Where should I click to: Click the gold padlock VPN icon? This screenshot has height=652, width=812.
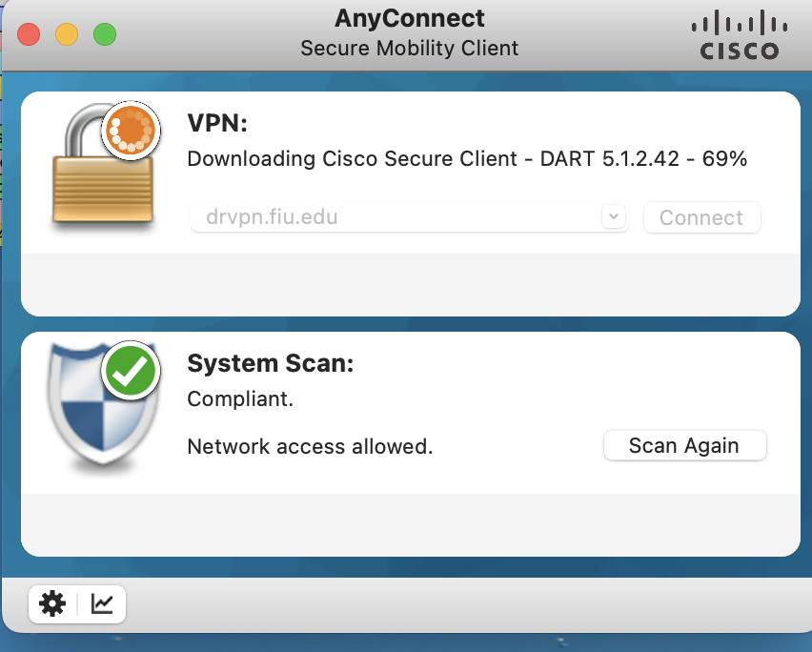100,181
